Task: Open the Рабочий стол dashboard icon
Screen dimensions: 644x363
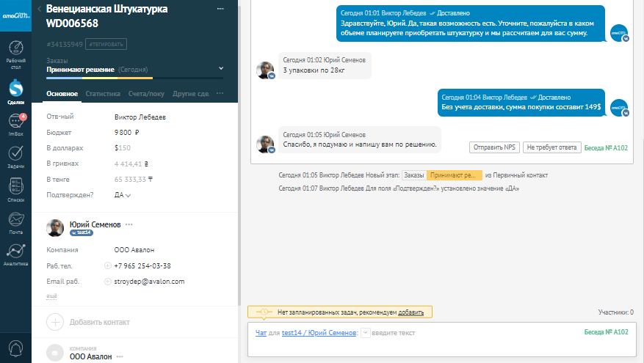Action: pos(15,53)
